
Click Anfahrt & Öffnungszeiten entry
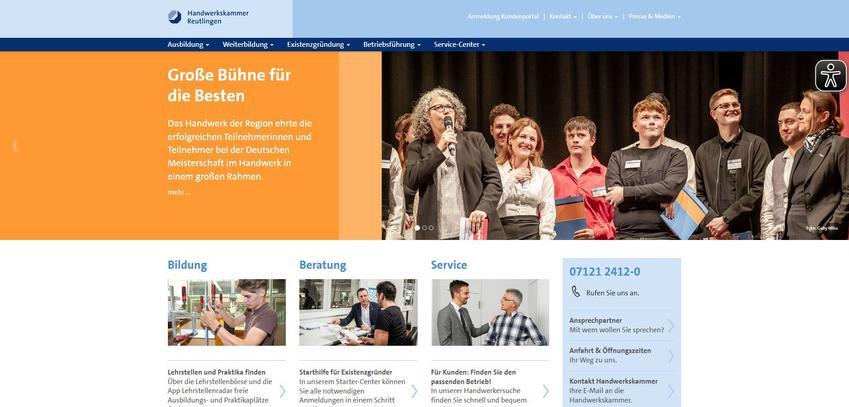coord(622,355)
